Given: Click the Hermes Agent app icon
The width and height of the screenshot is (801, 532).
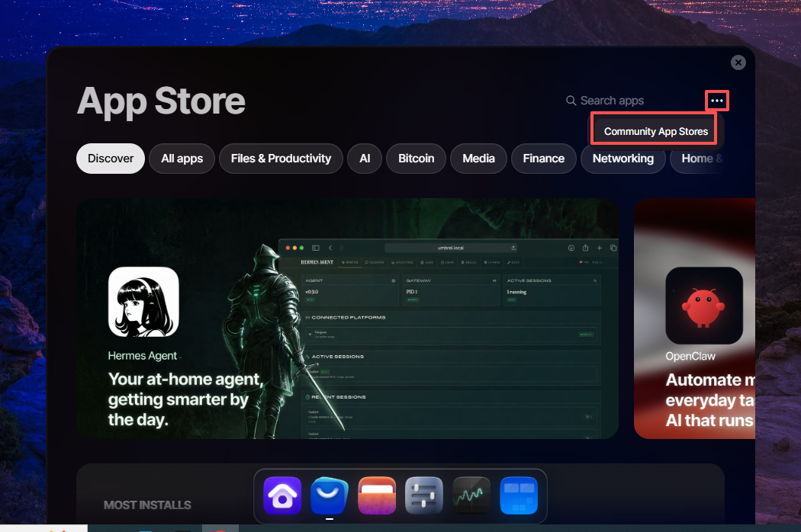Looking at the screenshot, I should 143,302.
